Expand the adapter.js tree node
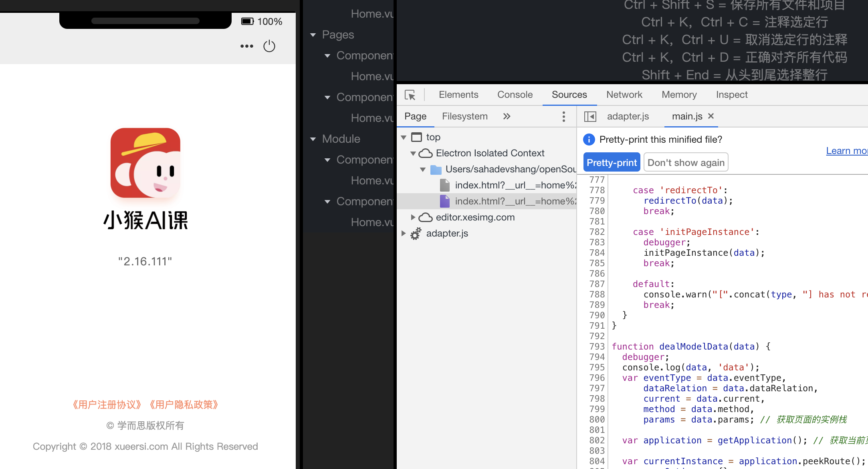 (404, 233)
